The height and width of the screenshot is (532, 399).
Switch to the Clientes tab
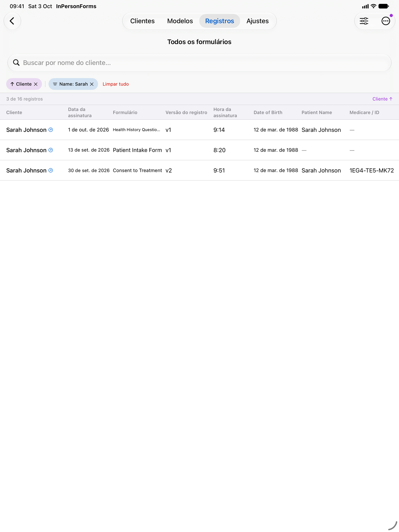[142, 21]
